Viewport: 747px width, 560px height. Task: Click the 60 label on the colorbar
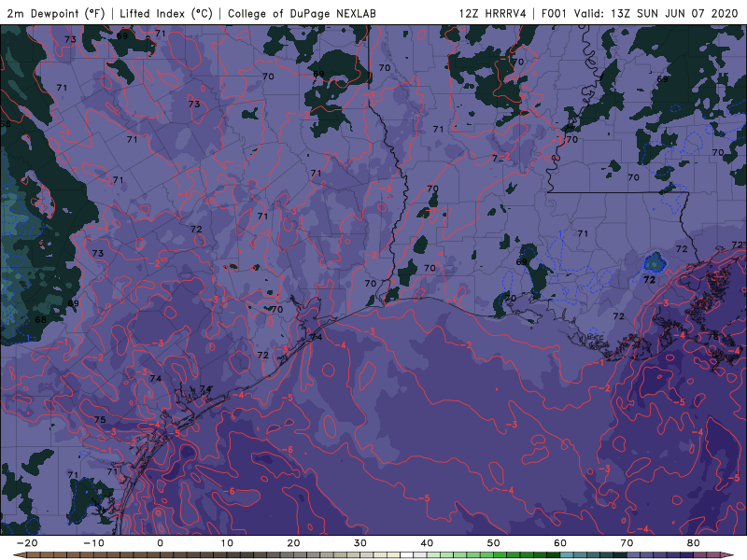(x=560, y=543)
